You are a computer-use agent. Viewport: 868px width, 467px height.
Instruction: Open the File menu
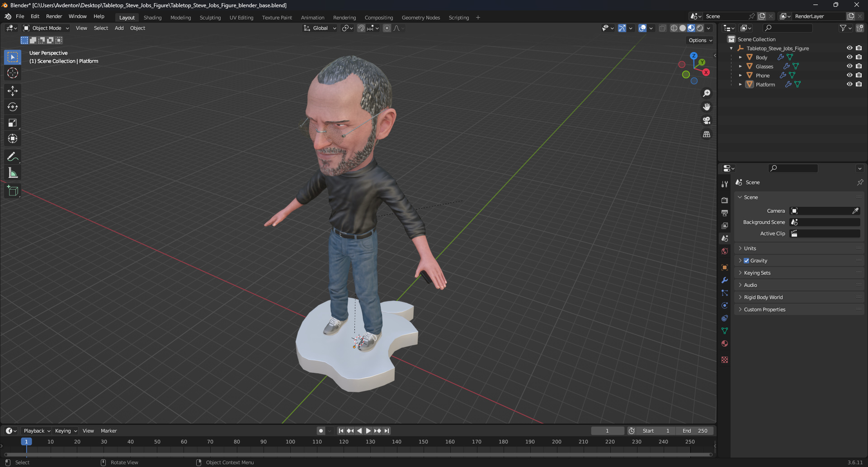(x=20, y=16)
